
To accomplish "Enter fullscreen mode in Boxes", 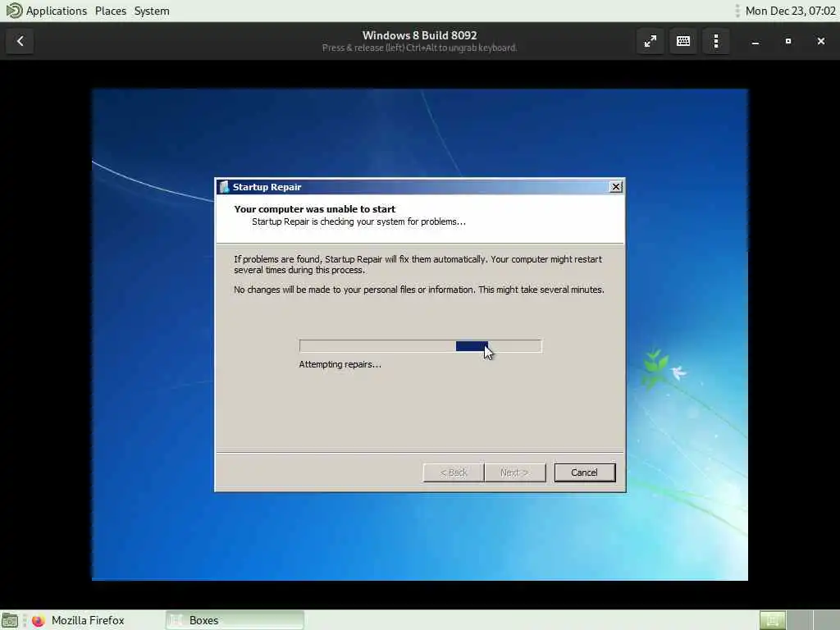I will click(650, 41).
